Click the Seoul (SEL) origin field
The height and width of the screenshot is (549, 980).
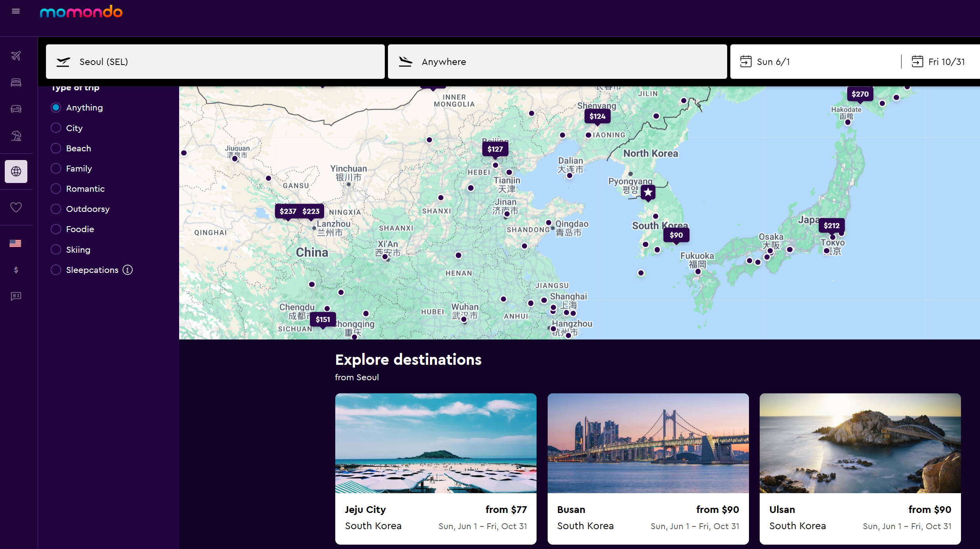tap(215, 62)
